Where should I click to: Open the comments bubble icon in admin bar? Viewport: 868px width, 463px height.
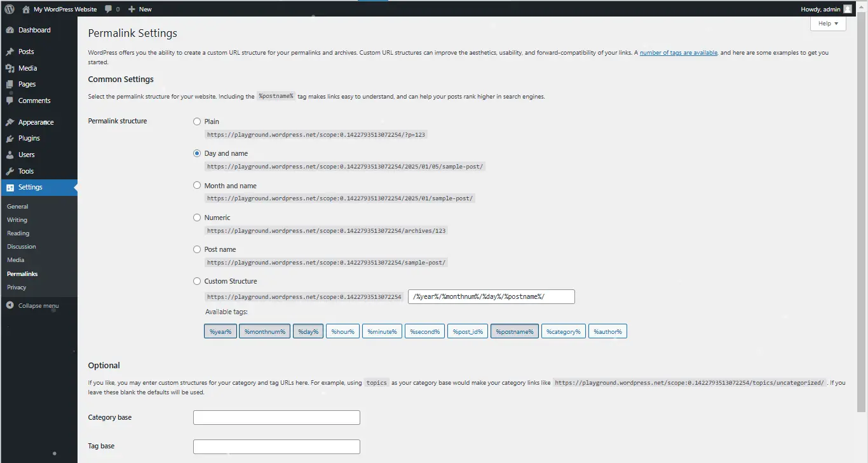coord(109,9)
